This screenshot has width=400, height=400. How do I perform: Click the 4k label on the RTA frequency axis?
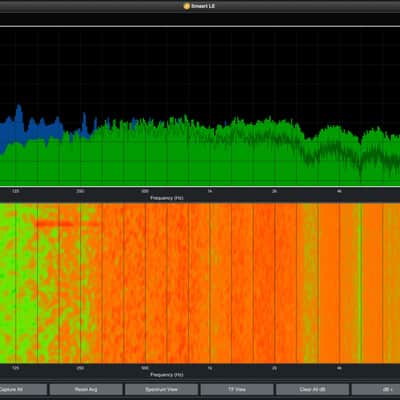click(339, 191)
